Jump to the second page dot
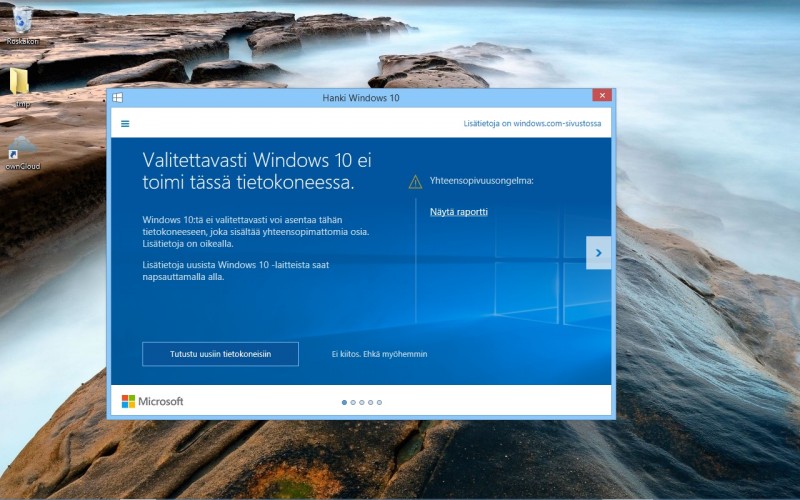 tap(353, 402)
